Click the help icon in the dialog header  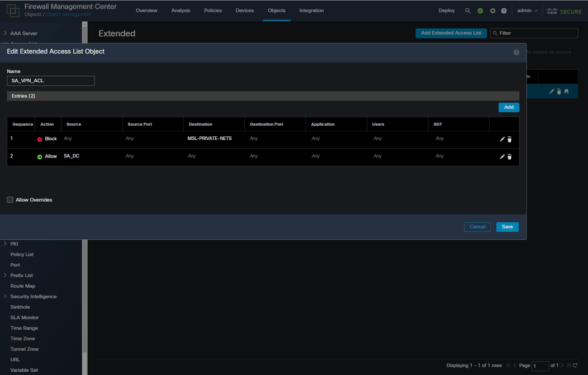pos(516,52)
